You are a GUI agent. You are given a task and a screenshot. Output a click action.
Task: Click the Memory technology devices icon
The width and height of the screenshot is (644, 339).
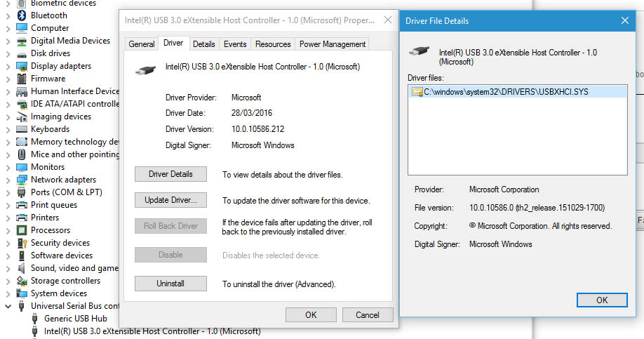point(21,142)
